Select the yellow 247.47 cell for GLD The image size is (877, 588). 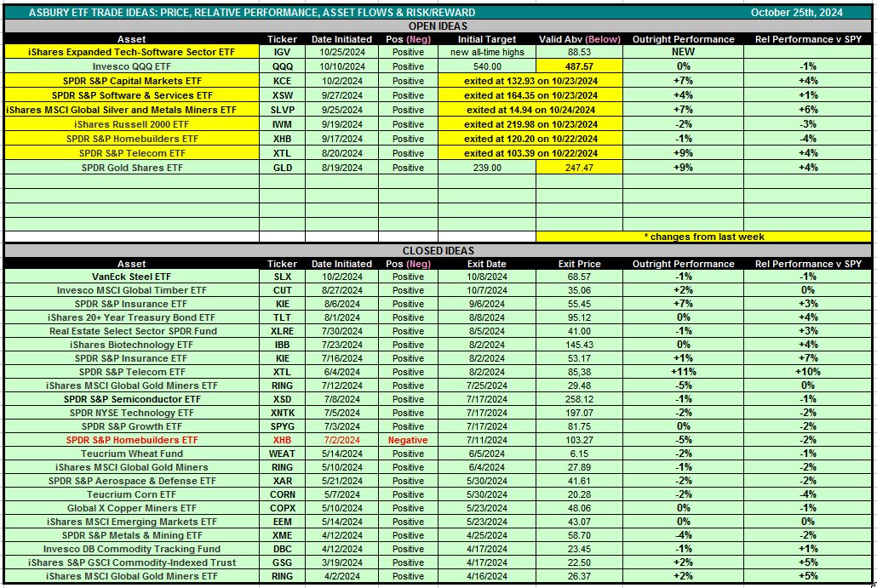click(578, 168)
